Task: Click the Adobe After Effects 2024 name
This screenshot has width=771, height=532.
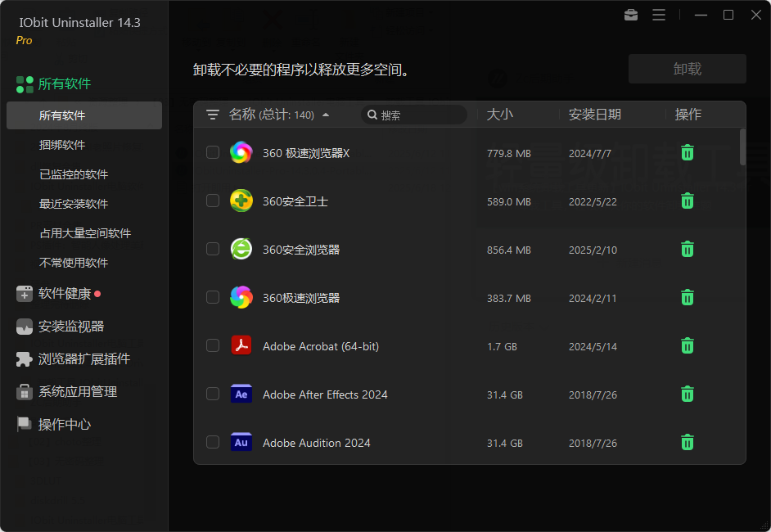Action: click(x=325, y=394)
